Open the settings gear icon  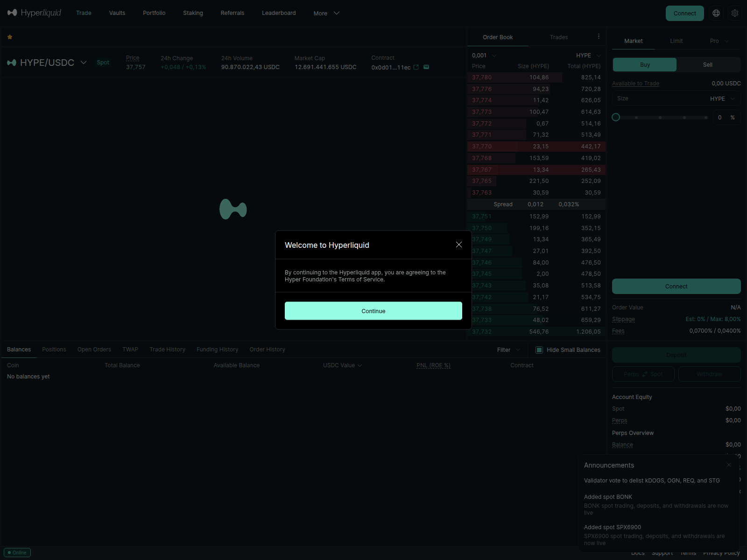click(735, 13)
